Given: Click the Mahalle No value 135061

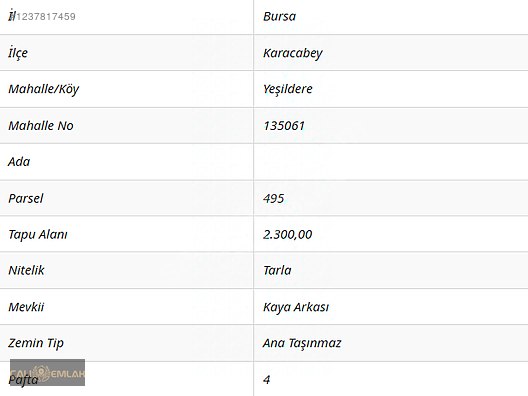Looking at the screenshot, I should pos(284,126).
